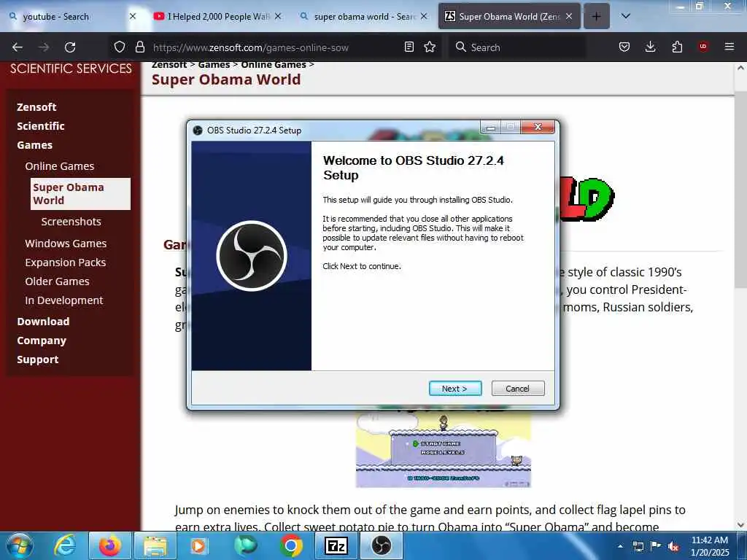Open Company sidebar link
This screenshot has height=560, width=747.
click(42, 341)
